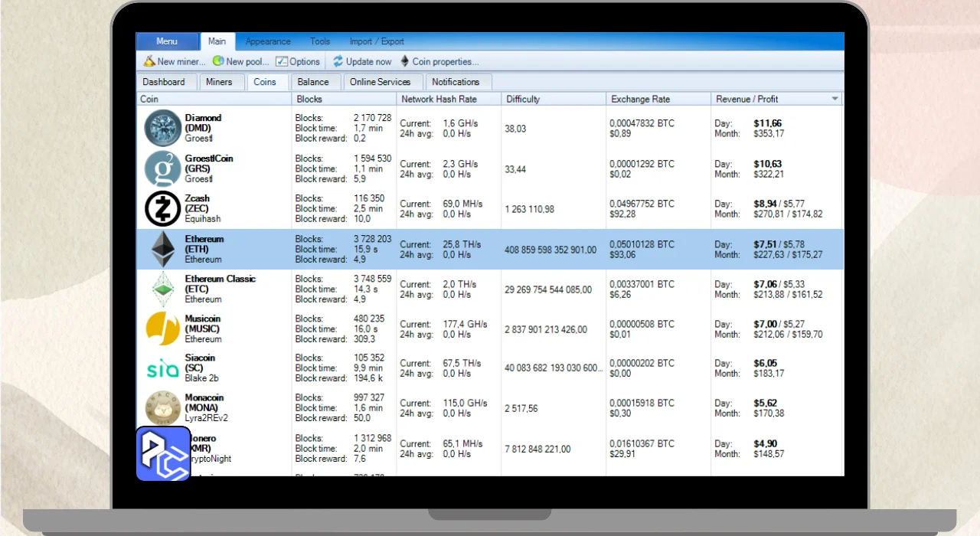
Task: Click the Diamond (DMD) coin icon
Action: [162, 128]
